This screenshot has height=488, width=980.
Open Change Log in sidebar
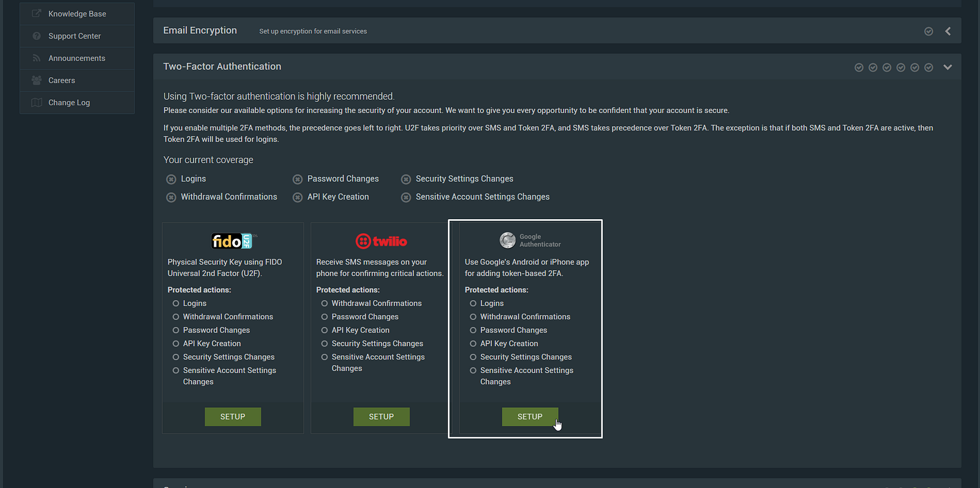pyautogui.click(x=77, y=102)
